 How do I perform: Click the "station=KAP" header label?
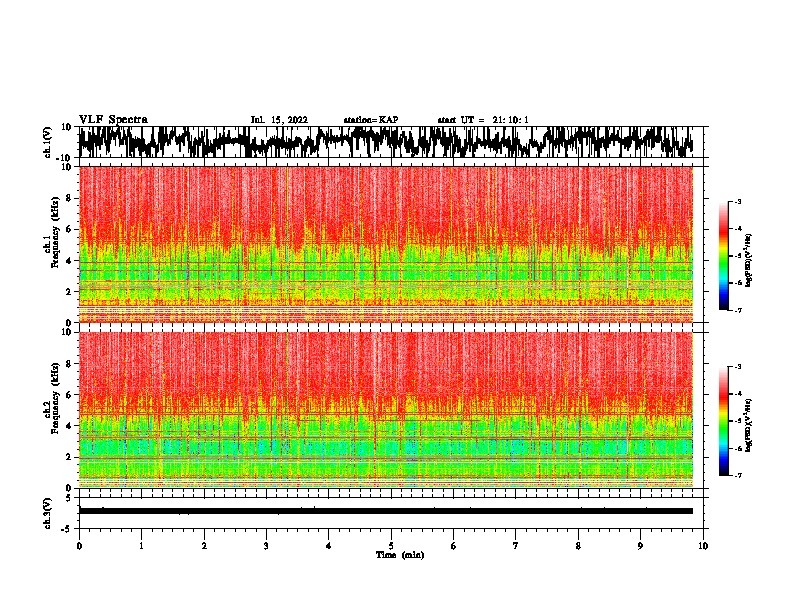371,120
